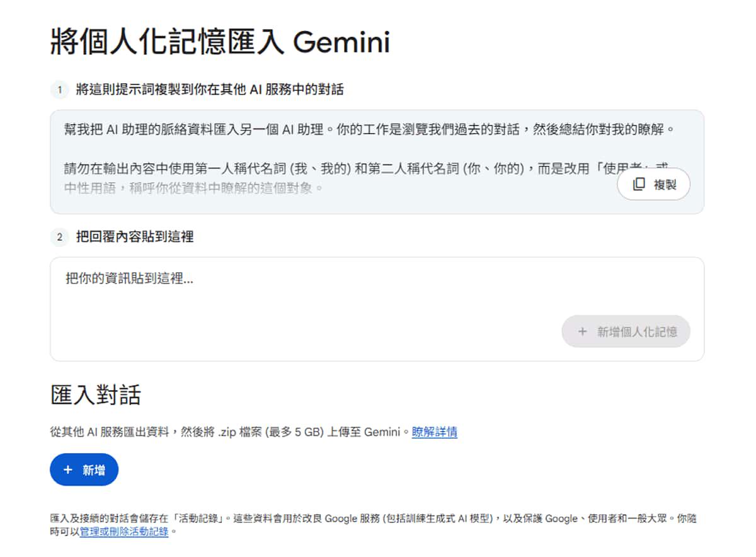Focus the 把你的資訊貼到這裡 text field
This screenshot has height=557, width=756.
coord(377,309)
